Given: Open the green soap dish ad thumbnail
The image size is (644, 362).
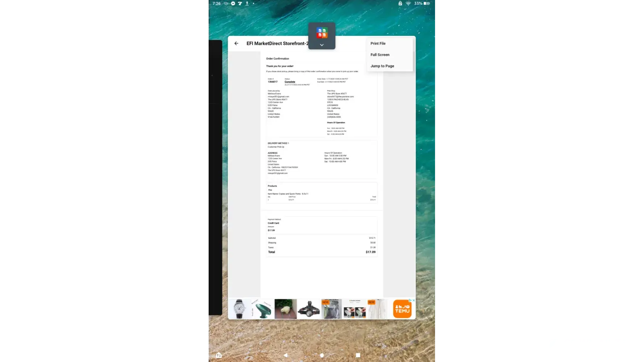Looking at the screenshot, I should pyautogui.click(x=262, y=309).
